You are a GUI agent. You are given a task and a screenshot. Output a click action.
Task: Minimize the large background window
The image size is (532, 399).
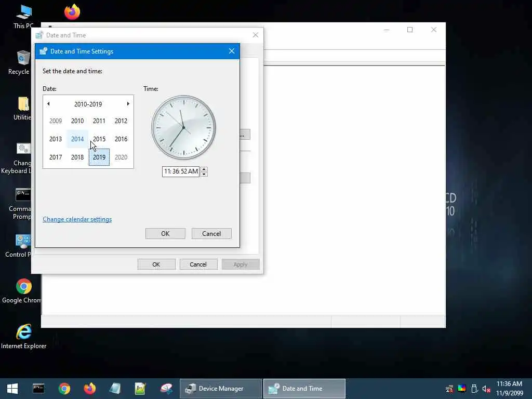[x=387, y=30]
